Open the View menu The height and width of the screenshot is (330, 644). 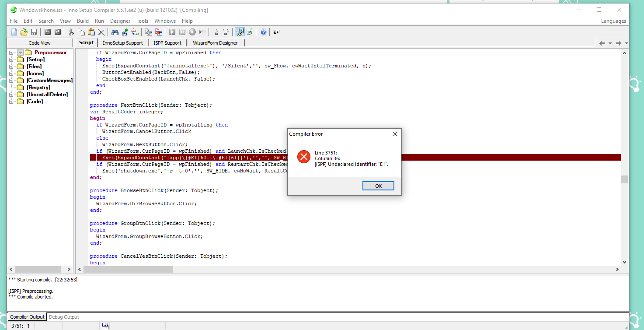coord(65,21)
